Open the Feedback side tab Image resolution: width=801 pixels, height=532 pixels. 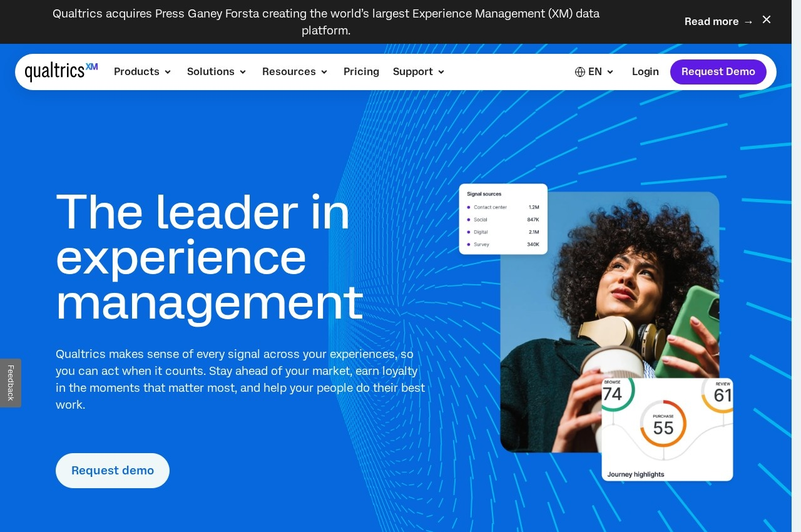click(11, 383)
